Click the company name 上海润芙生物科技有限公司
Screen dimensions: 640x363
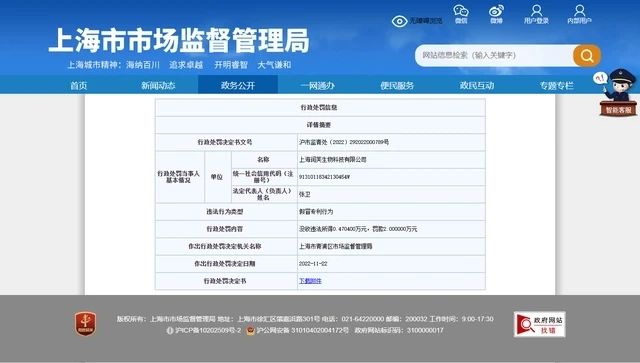[333, 160]
